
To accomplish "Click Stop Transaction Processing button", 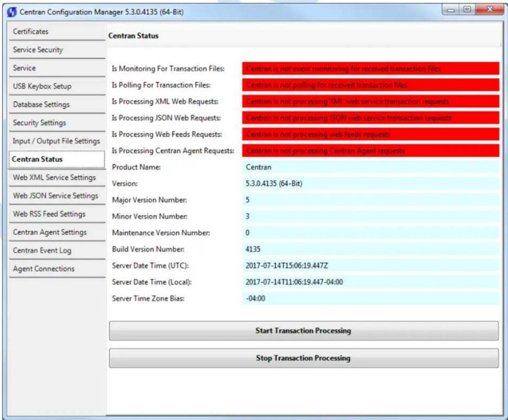I will pyautogui.click(x=304, y=358).
